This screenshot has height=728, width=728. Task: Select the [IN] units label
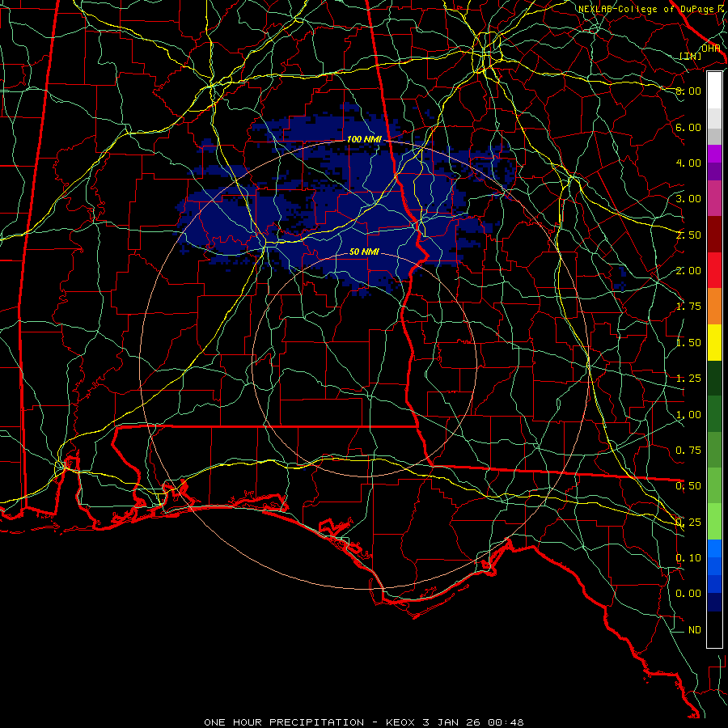[690, 56]
